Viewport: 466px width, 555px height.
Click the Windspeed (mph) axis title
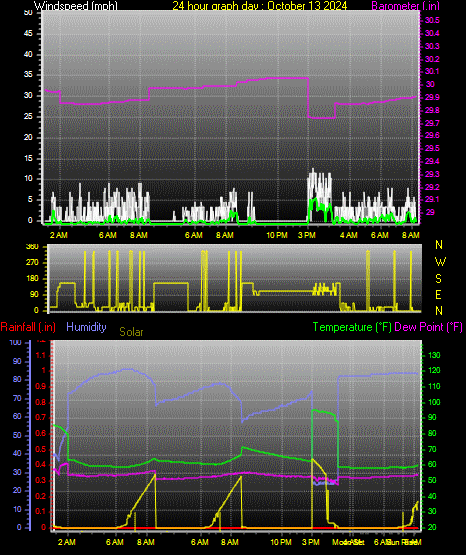(x=75, y=6)
